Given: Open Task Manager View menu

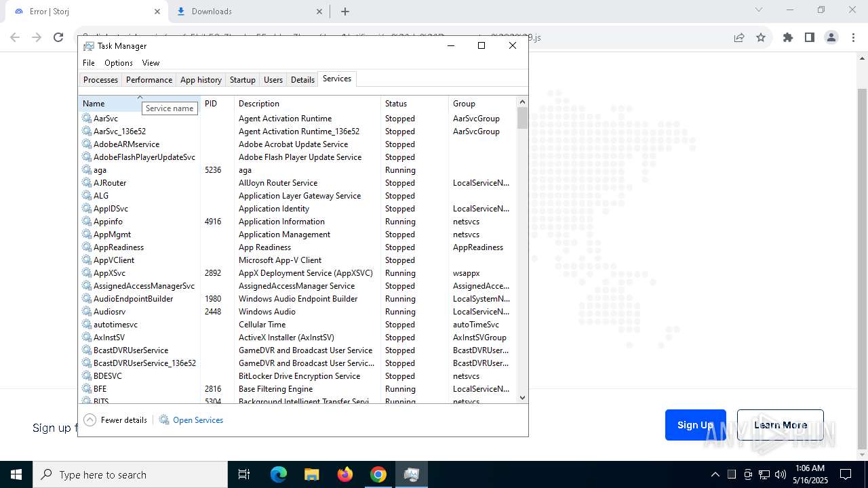Looking at the screenshot, I should coord(151,63).
